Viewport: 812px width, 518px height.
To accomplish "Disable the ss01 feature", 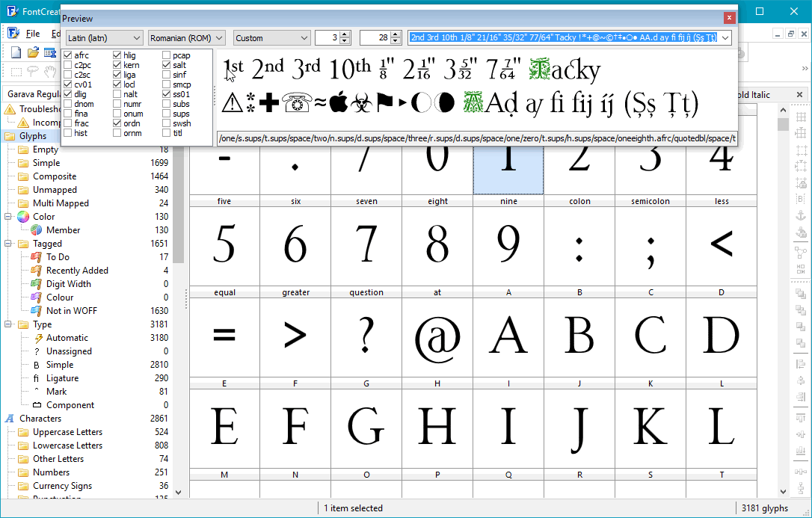I will [166, 94].
